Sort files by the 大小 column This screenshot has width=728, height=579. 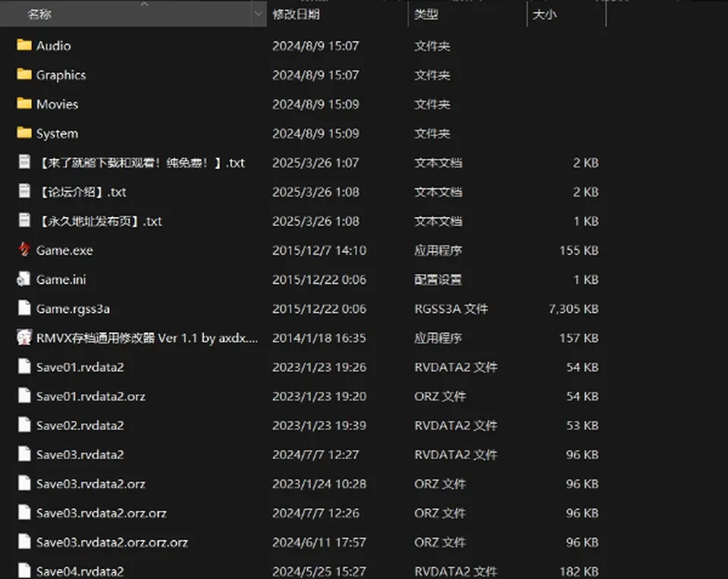544,14
